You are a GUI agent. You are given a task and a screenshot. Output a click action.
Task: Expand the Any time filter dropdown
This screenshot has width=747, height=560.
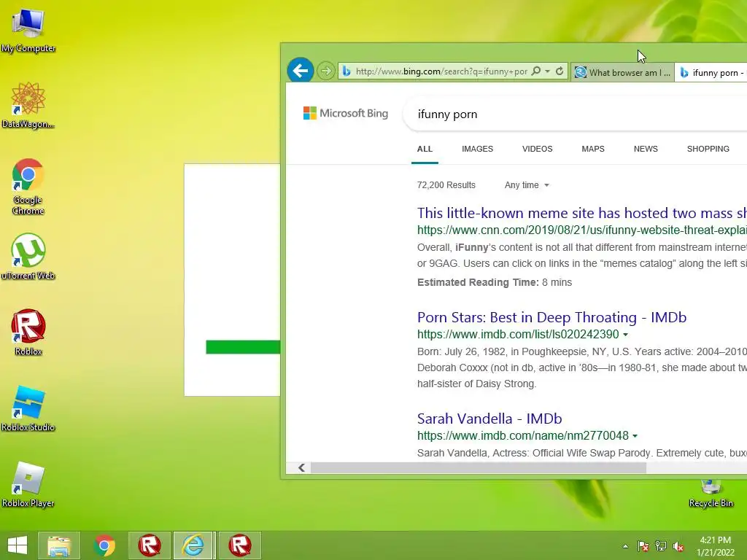527,184
